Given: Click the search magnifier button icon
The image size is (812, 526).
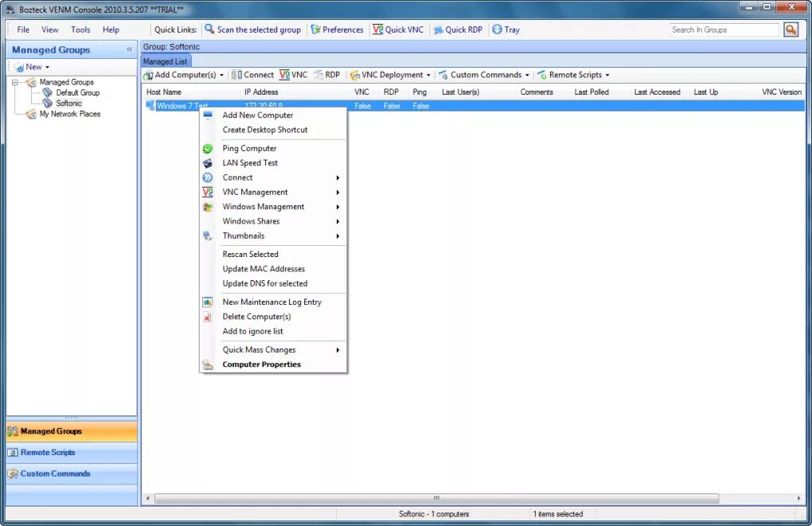Looking at the screenshot, I should click(791, 29).
